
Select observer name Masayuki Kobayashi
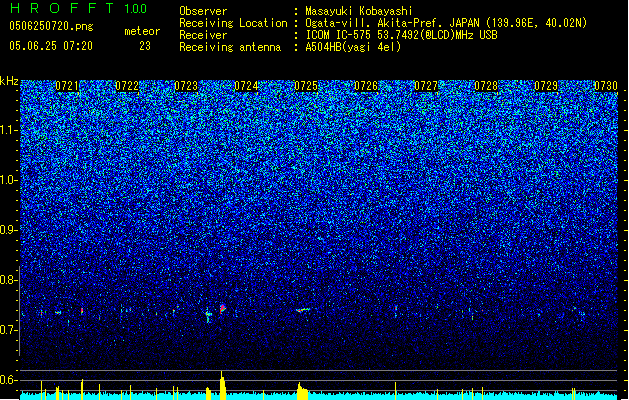coord(359,11)
